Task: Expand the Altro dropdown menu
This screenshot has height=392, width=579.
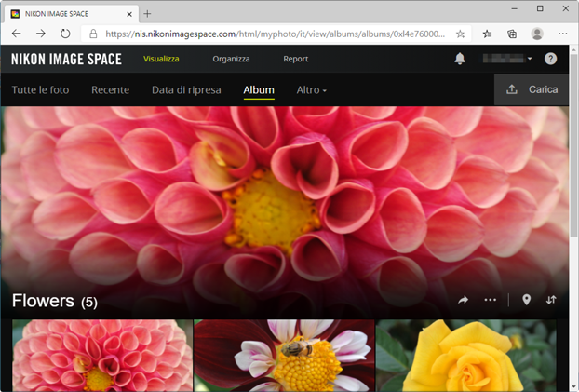Action: (312, 90)
